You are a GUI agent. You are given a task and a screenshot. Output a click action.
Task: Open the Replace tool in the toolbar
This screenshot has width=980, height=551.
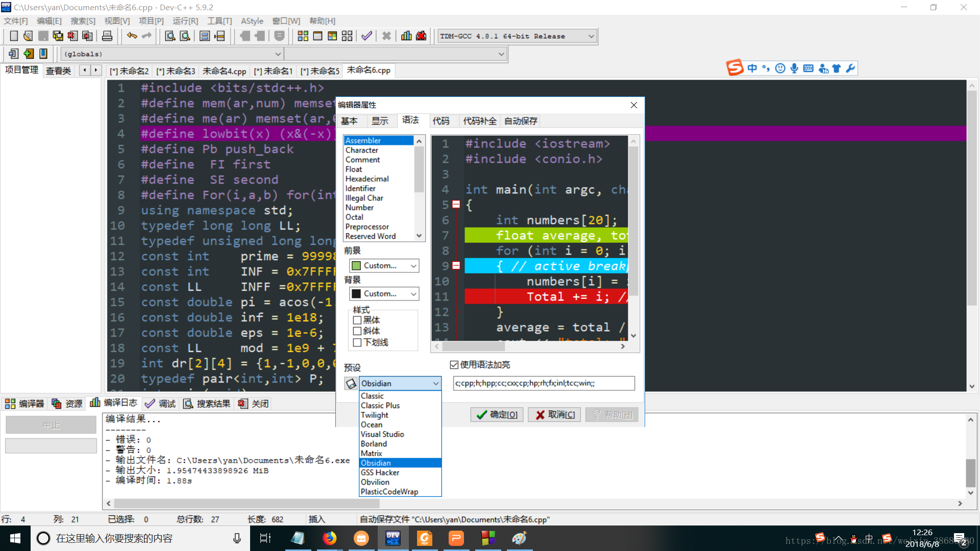[185, 36]
